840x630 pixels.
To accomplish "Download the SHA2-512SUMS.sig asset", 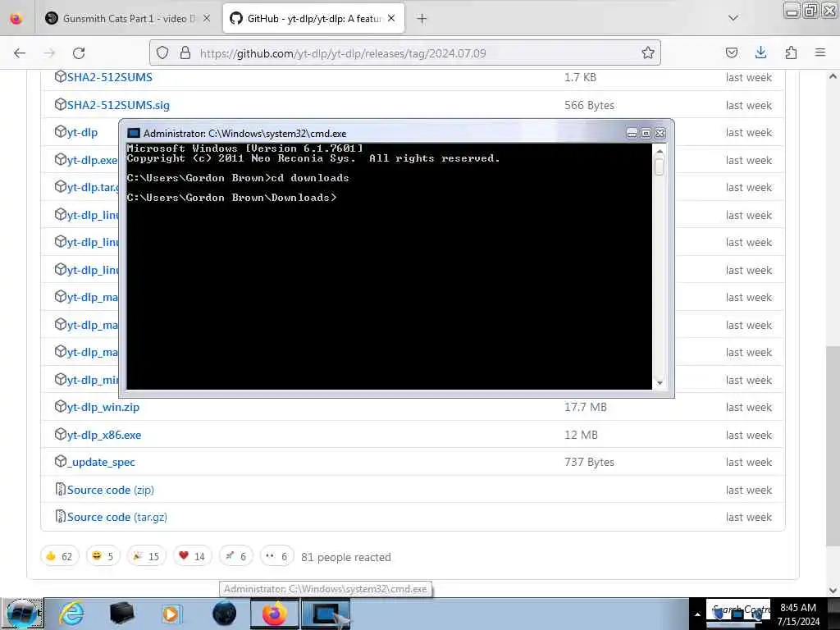I will [x=118, y=105].
